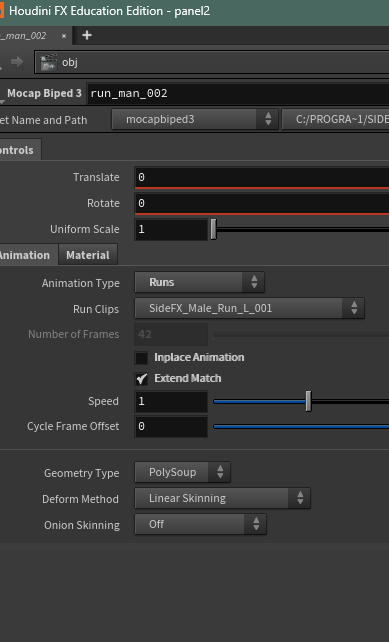
Task: Click the Rotate value field
Action: click(x=262, y=203)
